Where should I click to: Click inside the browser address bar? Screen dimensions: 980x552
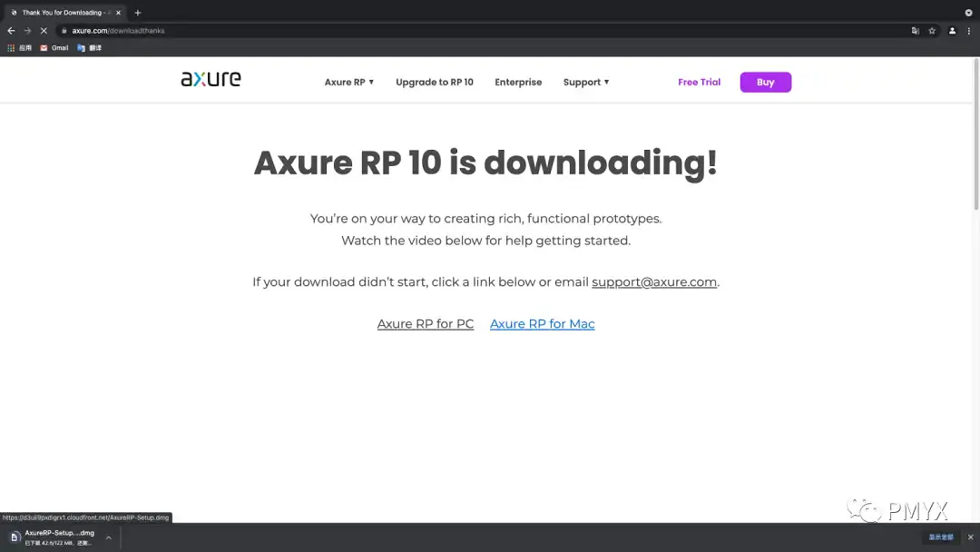[272, 30]
